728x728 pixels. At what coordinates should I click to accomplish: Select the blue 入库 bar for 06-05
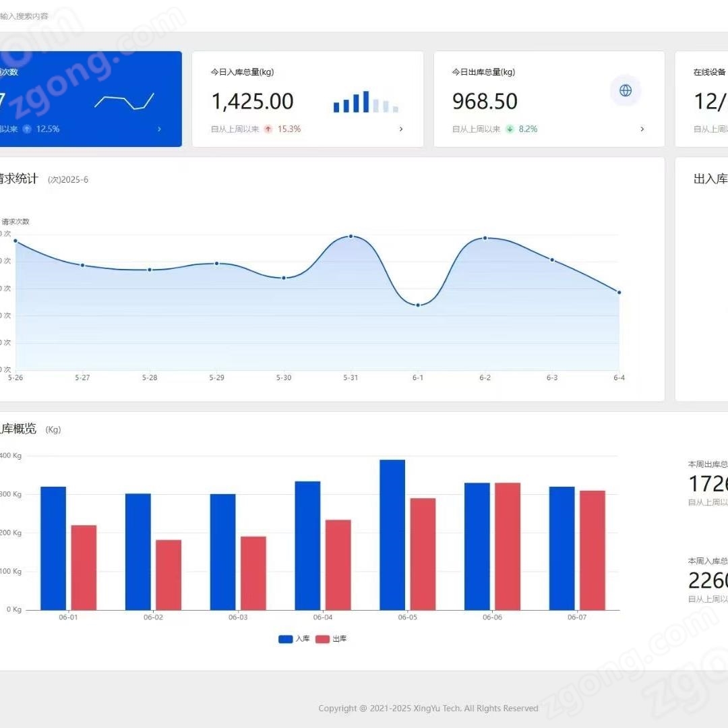[x=392, y=535]
